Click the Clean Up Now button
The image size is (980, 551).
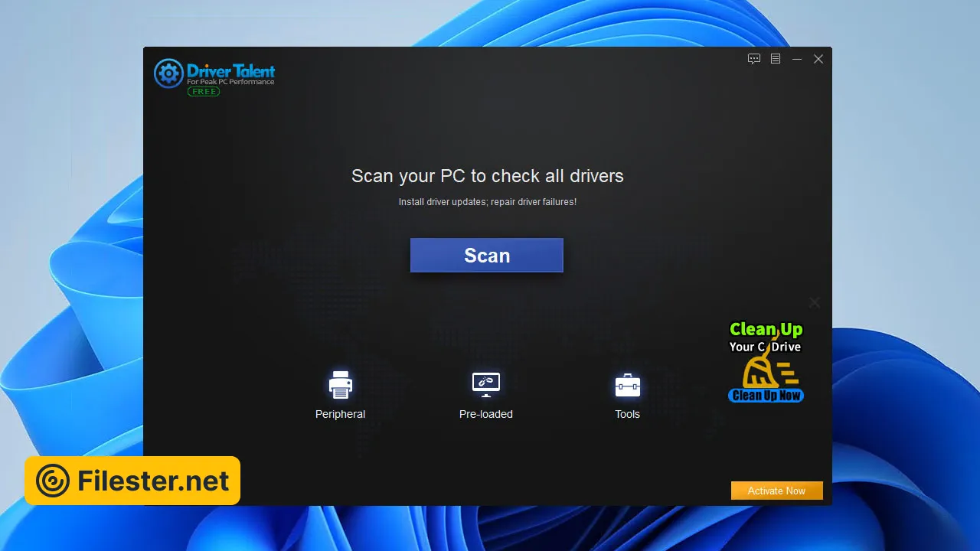(766, 396)
